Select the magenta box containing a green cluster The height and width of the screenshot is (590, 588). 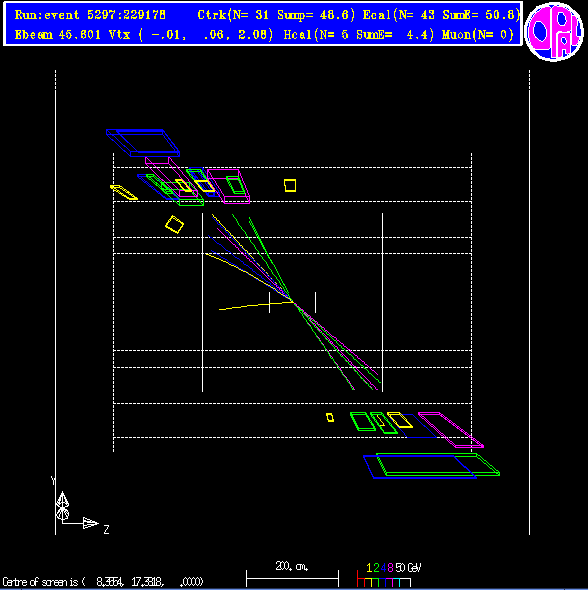pyautogui.click(x=228, y=186)
